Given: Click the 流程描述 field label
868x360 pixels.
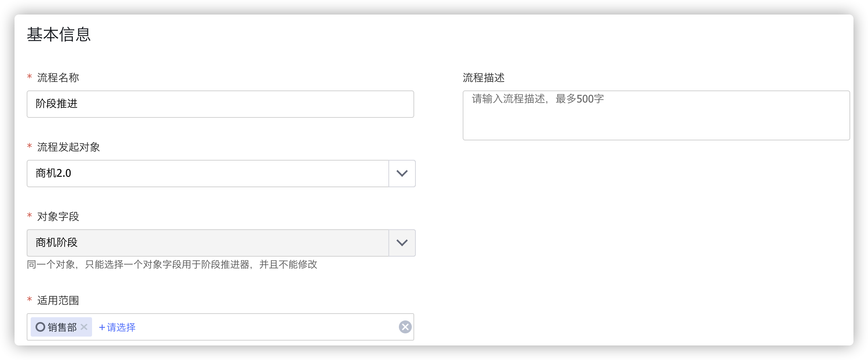Looking at the screenshot, I should pyautogui.click(x=484, y=77).
